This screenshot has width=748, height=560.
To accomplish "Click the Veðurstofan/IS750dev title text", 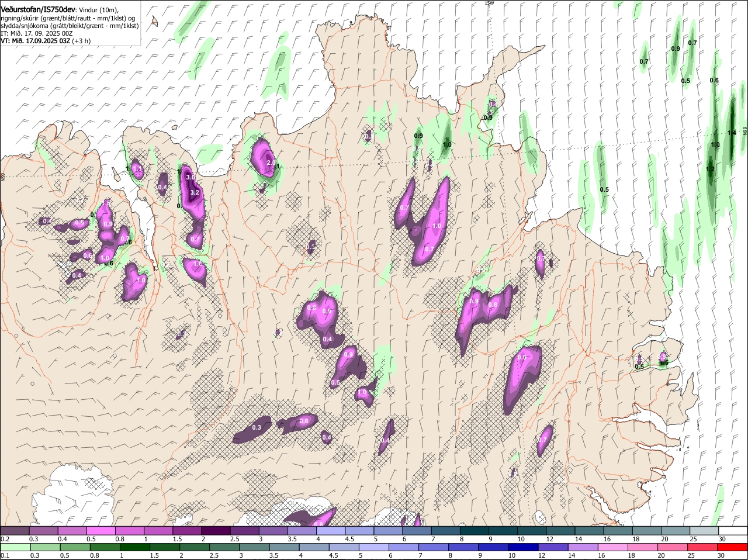I will tap(38, 10).
